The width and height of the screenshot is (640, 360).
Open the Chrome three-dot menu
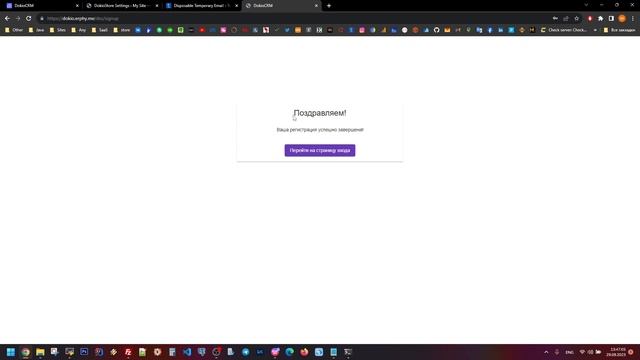(x=633, y=18)
